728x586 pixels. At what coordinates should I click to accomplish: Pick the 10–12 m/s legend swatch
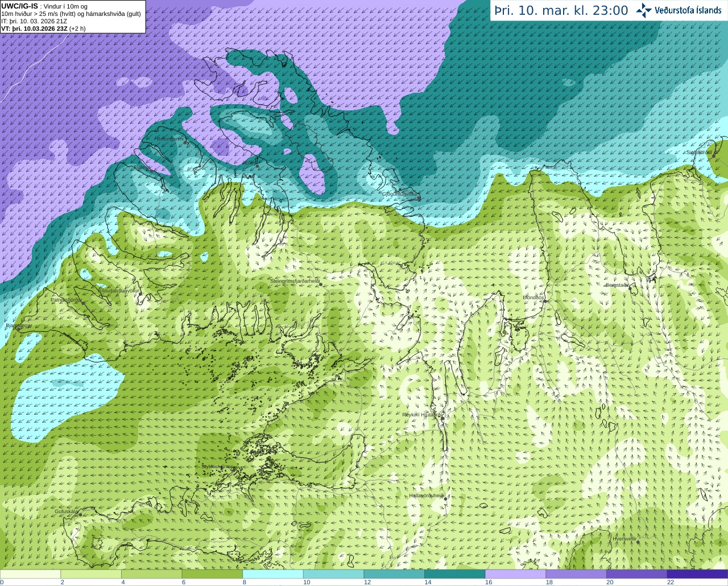coord(333,574)
